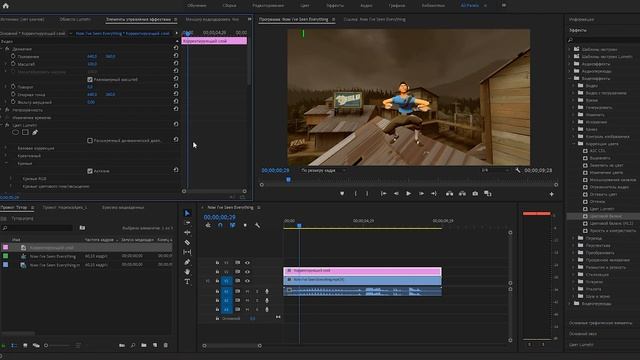Screen dimensions: 640x360
Task: Toggle uniform scale checkbox
Action: 90,80
